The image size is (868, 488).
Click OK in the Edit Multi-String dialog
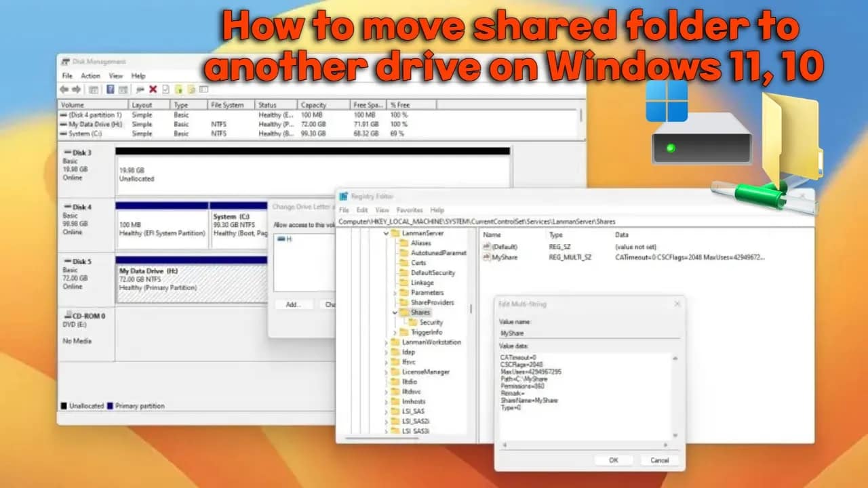click(612, 460)
